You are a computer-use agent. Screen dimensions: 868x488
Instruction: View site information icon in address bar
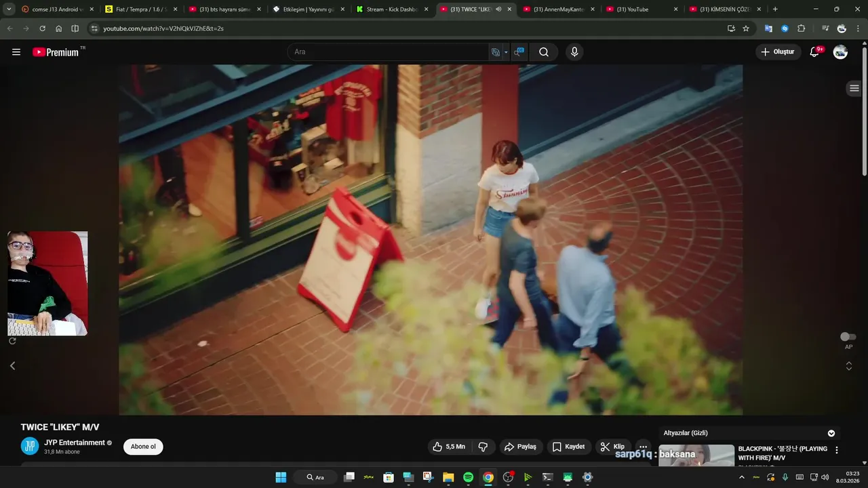[94, 28]
